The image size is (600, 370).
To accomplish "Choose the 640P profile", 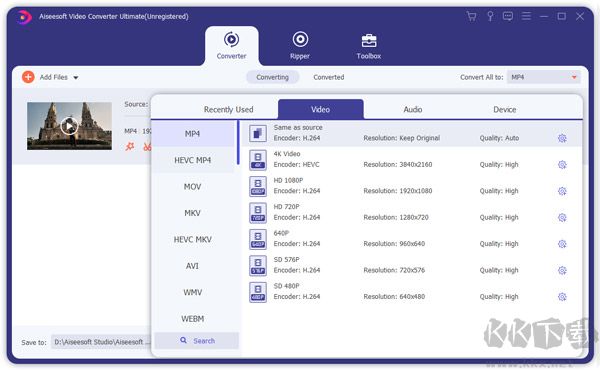I will click(411, 239).
